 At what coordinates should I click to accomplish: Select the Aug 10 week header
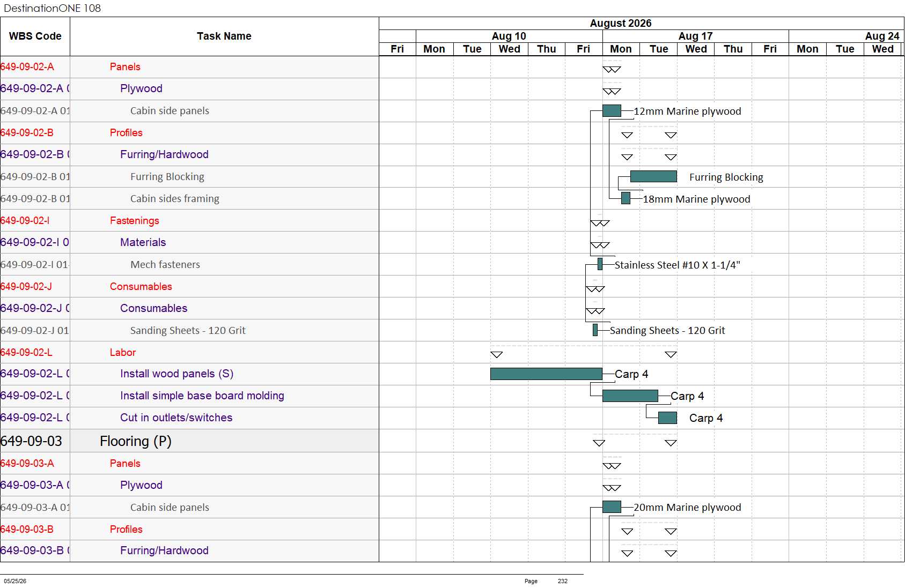coord(509,36)
